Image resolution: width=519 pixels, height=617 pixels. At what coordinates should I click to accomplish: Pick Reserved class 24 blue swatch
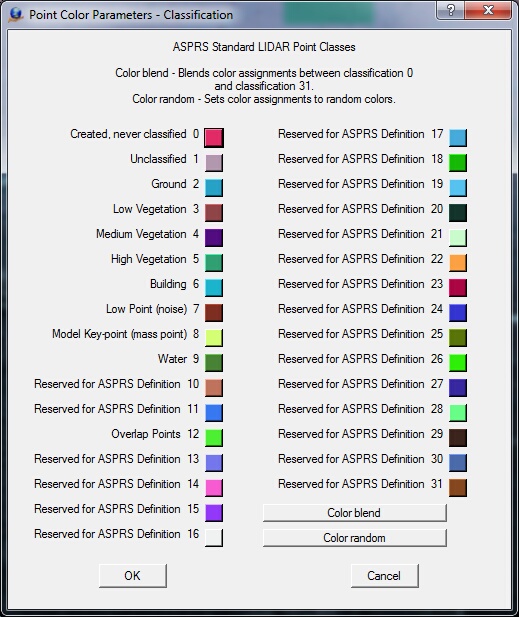click(458, 313)
